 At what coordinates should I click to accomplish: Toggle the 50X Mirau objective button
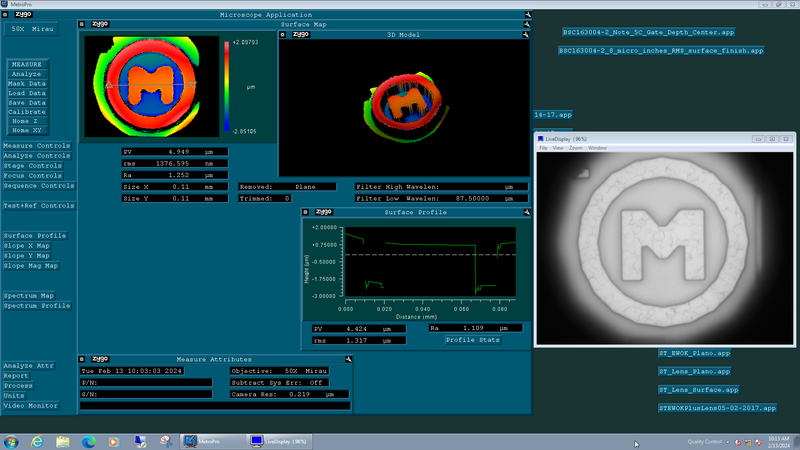click(x=29, y=29)
